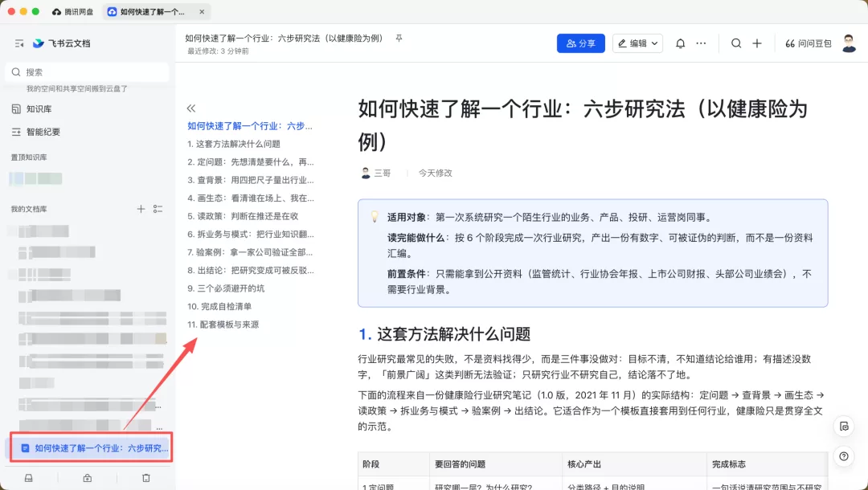
Task: Go to outline item 10. 完成自检清单
Action: point(219,306)
